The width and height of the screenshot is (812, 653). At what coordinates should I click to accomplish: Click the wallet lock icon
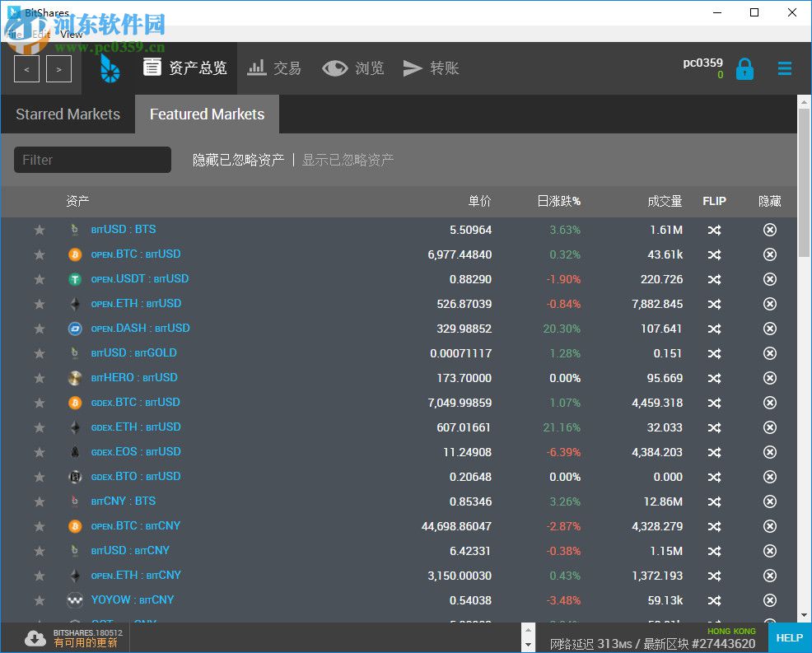click(744, 68)
